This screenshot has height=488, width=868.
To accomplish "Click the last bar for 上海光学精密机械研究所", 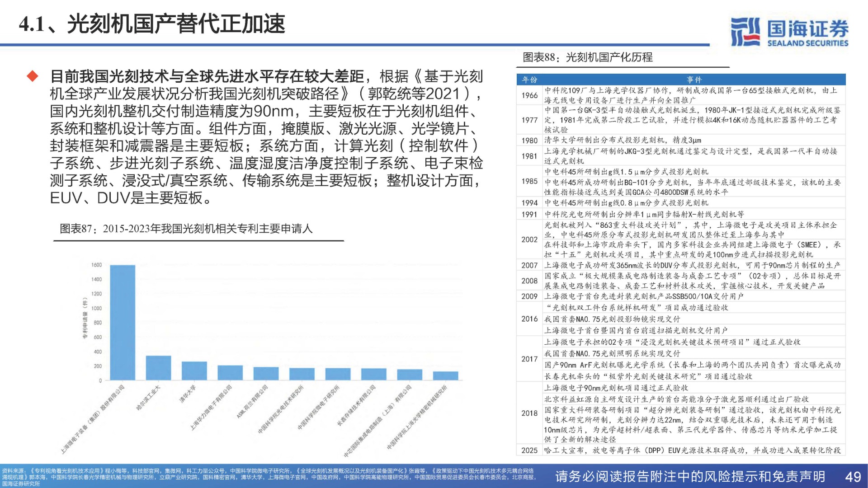I will (445, 375).
